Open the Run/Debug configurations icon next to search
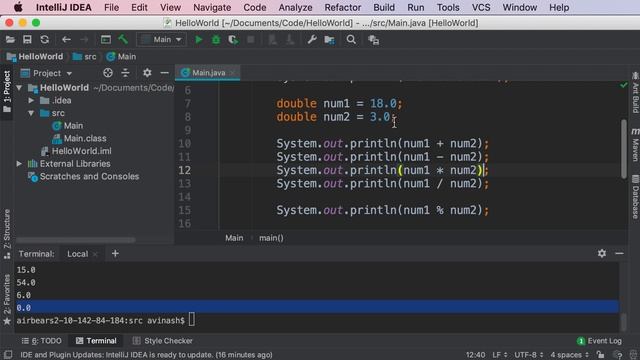The image size is (640, 360). [373, 40]
